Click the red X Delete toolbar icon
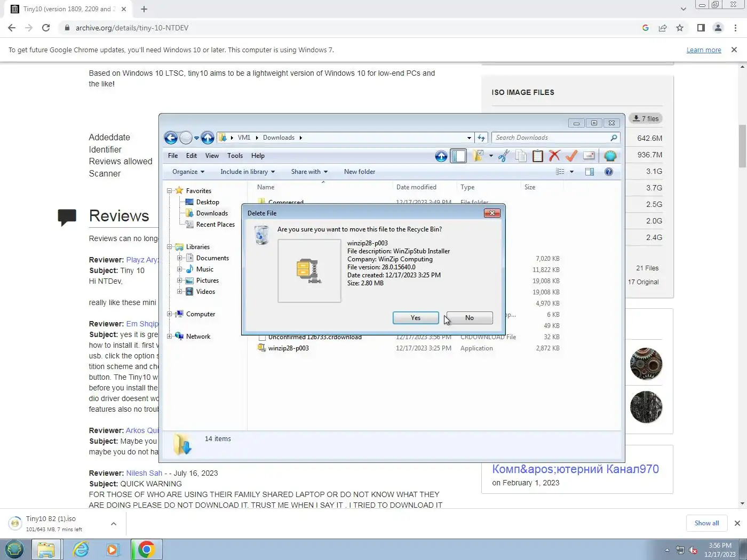Screen dimensions: 747x560 554,156
